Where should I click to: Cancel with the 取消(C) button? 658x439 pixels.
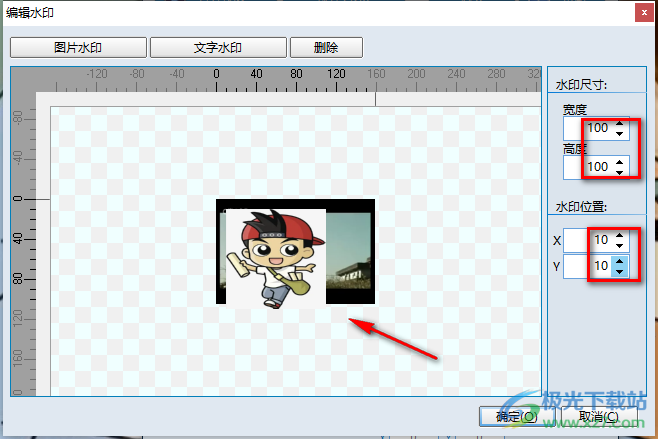(599, 416)
